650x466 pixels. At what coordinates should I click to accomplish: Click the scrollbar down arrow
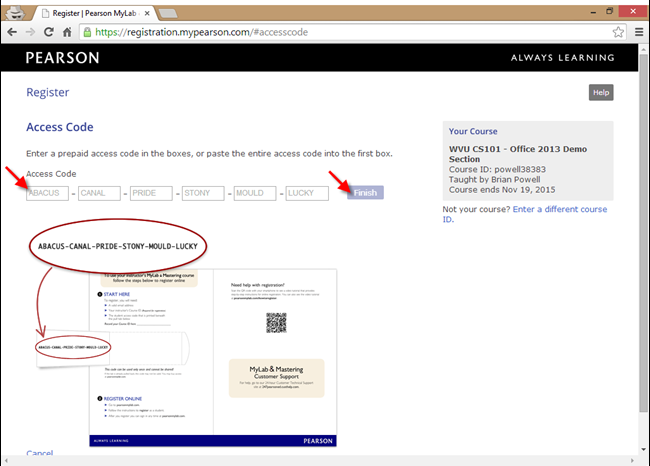click(643, 449)
